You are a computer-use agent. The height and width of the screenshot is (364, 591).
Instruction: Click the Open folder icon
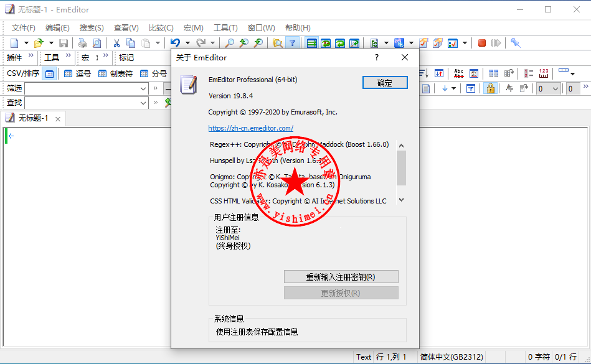[x=39, y=43]
